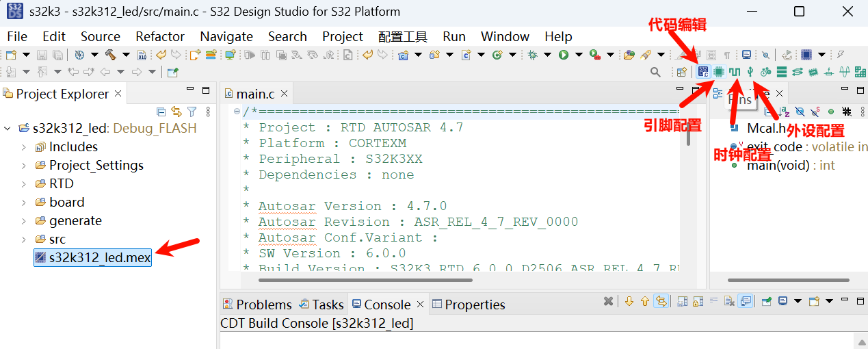Click the magnifier search icon in toolbar
This screenshot has width=868, height=349.
[655, 71]
